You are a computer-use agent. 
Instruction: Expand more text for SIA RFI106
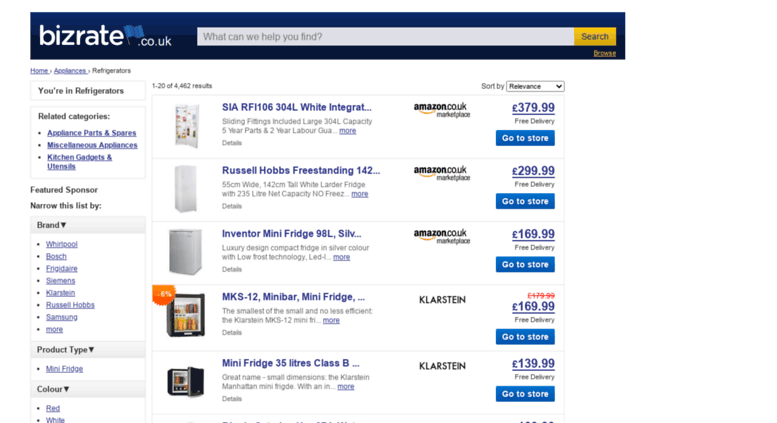click(347, 131)
